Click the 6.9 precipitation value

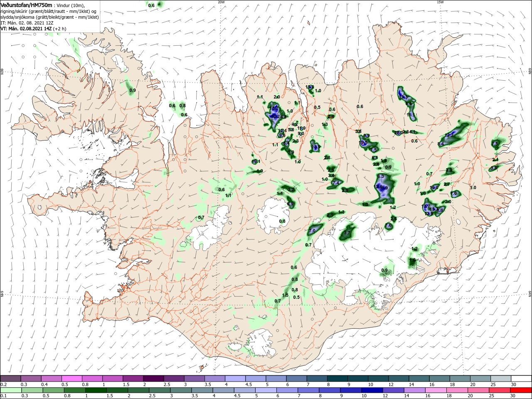click(290, 204)
